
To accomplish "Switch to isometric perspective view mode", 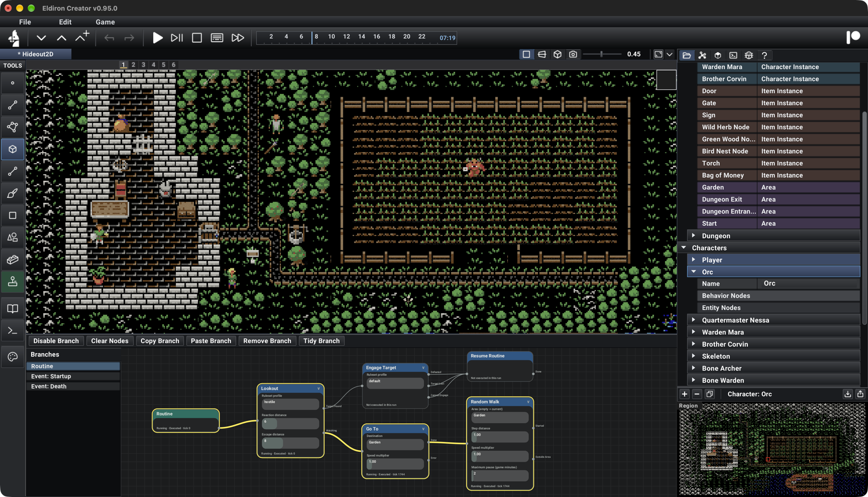I will coord(542,54).
